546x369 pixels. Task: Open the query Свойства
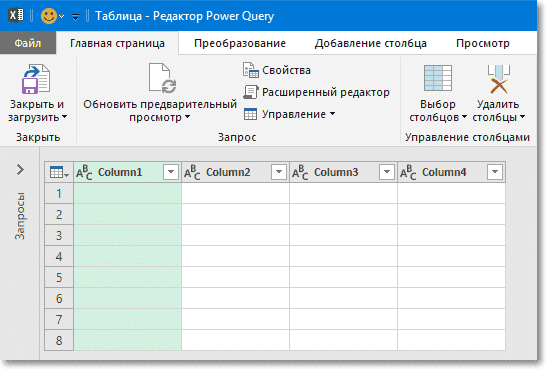pos(277,70)
